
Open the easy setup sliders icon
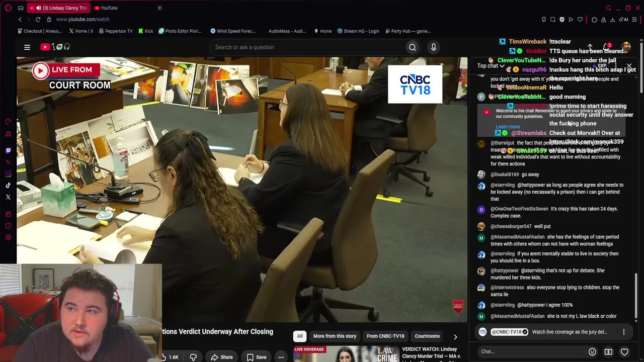tap(634, 20)
